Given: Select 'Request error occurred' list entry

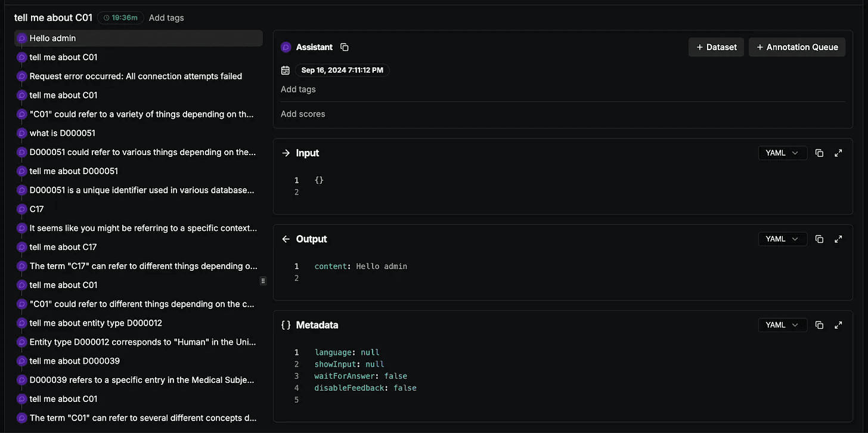Looking at the screenshot, I should point(138,76).
